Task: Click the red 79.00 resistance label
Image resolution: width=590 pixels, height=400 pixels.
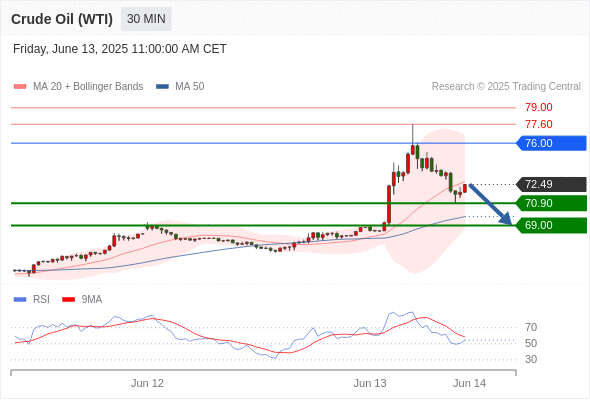Action: click(x=539, y=108)
